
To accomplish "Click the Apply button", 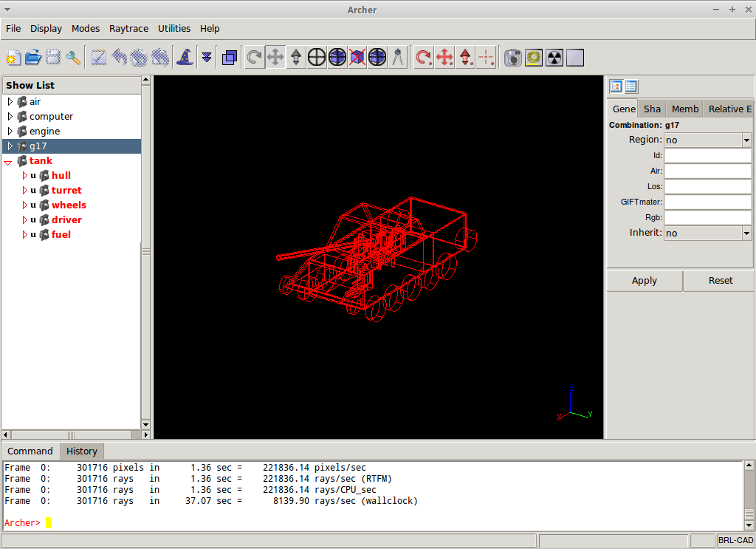I will [x=644, y=281].
